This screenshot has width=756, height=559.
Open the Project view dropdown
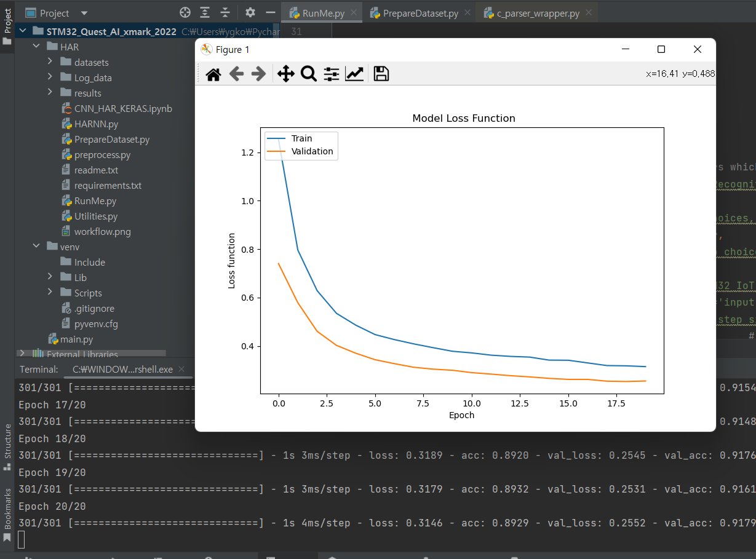pos(84,13)
